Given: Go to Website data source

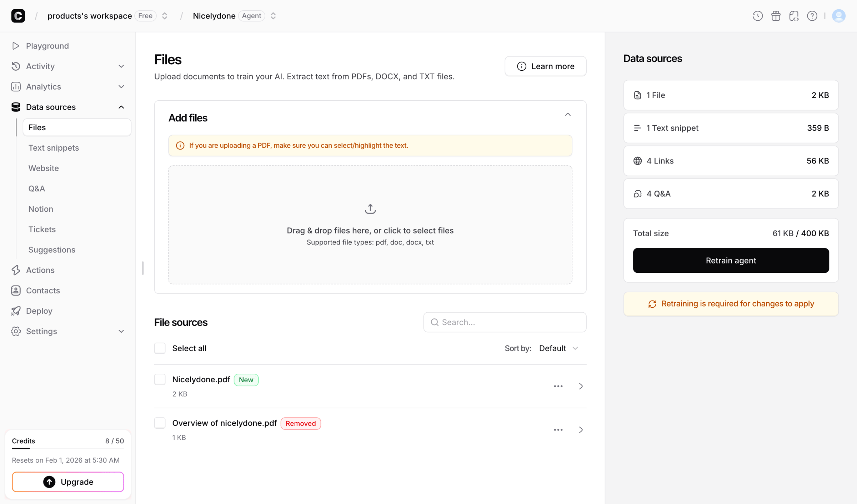Looking at the screenshot, I should point(44,168).
